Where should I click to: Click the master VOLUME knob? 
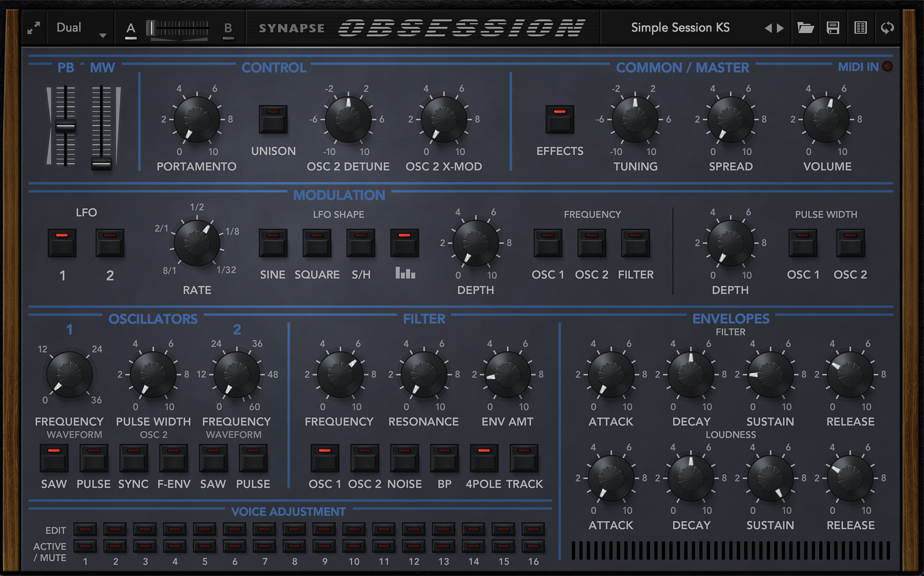point(826,120)
